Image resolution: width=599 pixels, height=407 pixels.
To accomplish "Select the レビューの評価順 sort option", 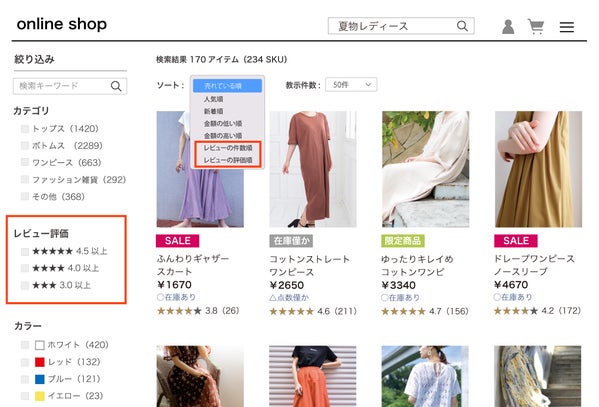I will click(228, 160).
